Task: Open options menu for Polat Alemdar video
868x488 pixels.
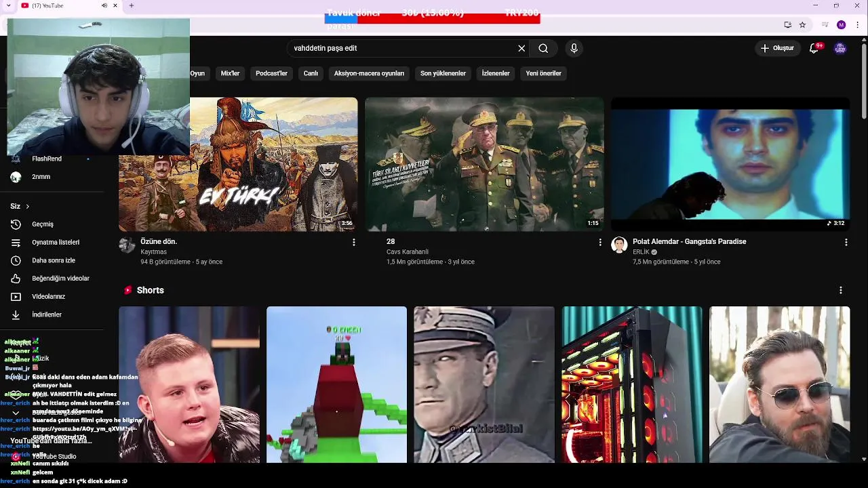Action: tap(846, 242)
